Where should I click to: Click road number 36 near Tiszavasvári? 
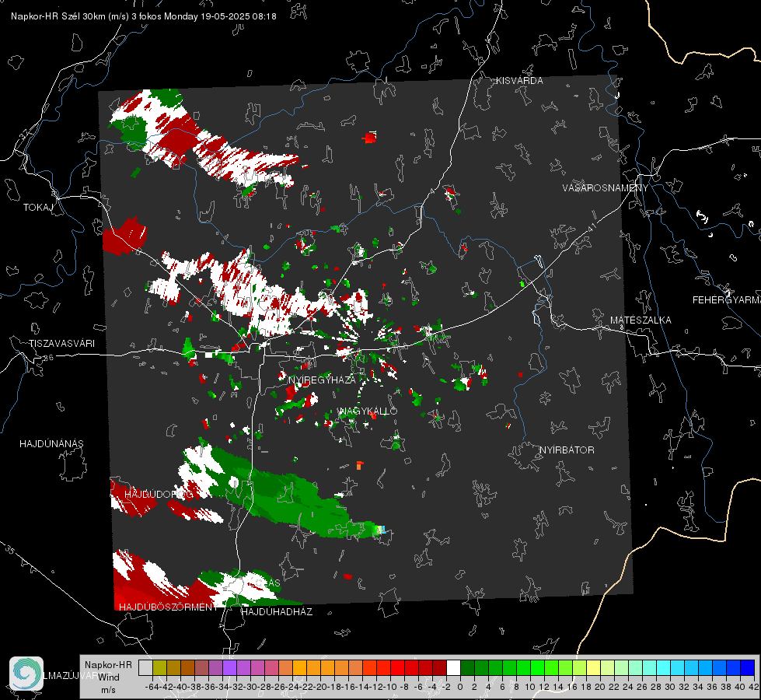pyautogui.click(x=48, y=358)
